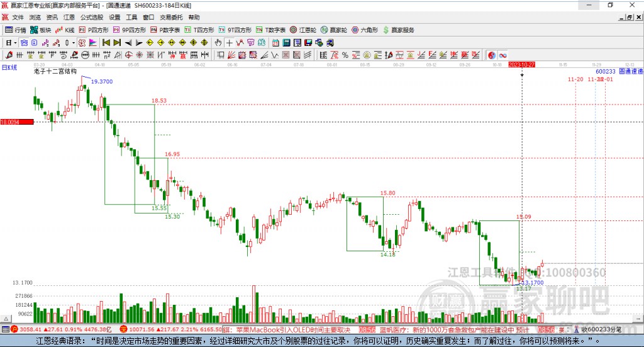Click the status bar grid icon
The image size is (644, 347).
coord(5,329)
